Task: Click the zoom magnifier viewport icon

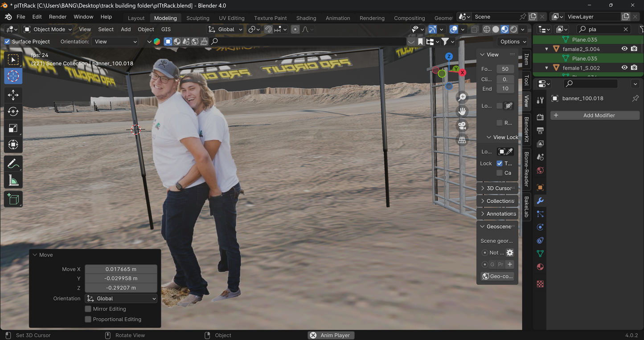Action: (462, 97)
